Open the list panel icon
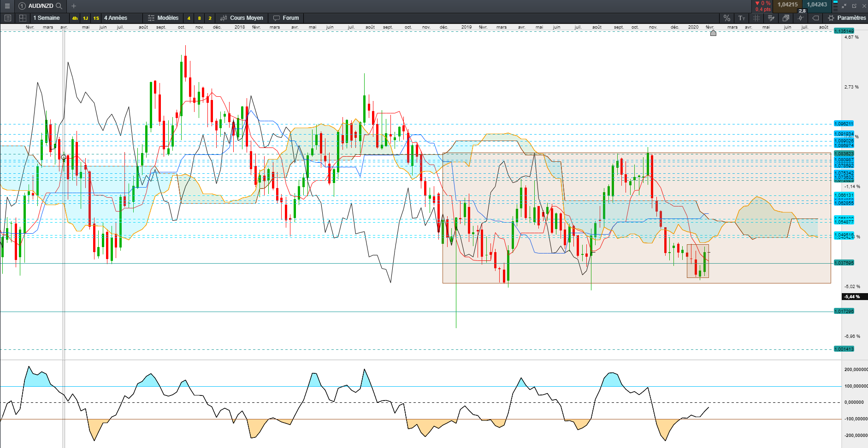 7,18
